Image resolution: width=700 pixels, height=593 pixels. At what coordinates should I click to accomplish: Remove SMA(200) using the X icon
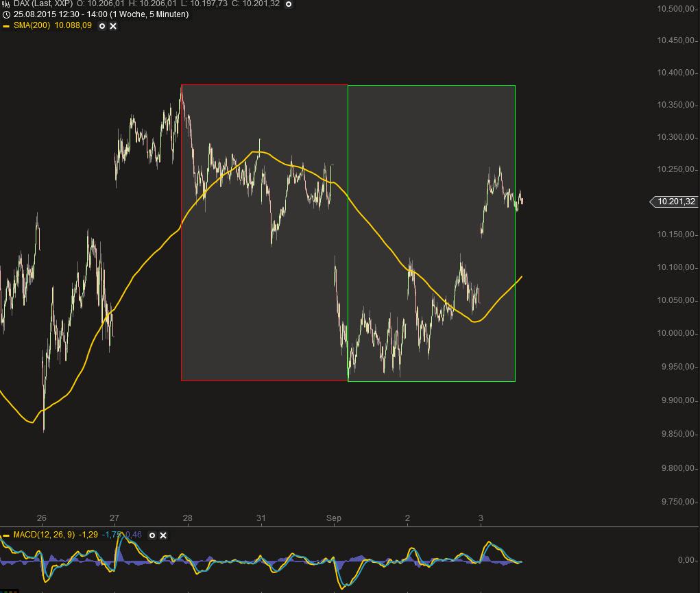pyautogui.click(x=111, y=26)
